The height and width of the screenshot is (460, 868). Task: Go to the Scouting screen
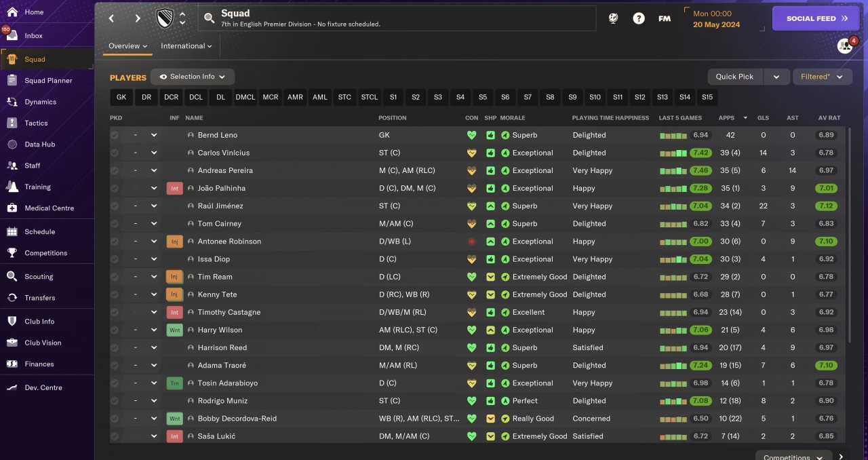[x=39, y=277]
